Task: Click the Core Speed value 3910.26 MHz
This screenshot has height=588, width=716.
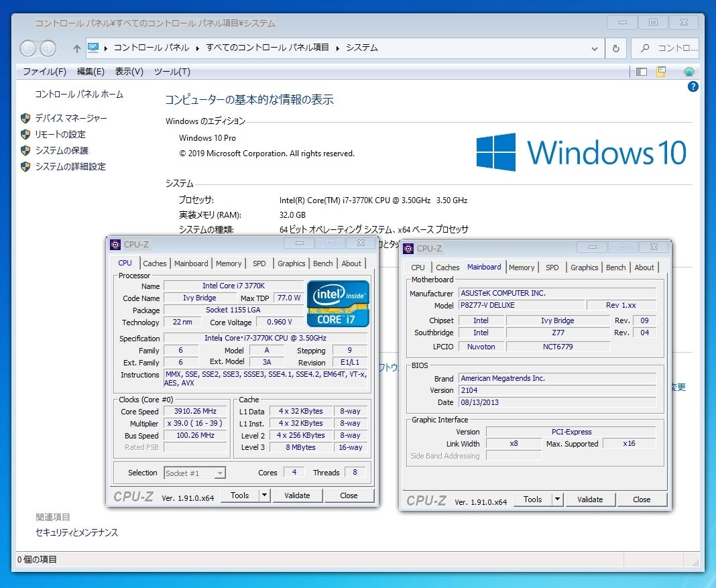Action: (x=196, y=411)
